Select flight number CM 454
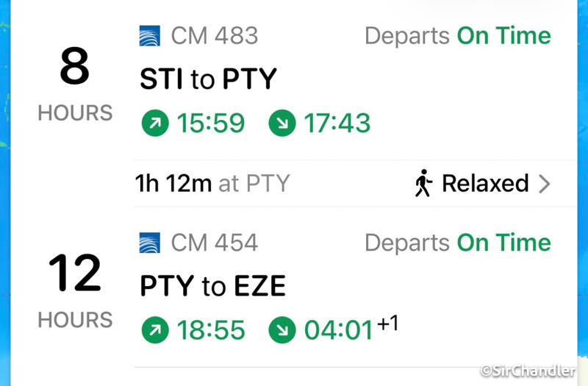This screenshot has width=588, height=386. (214, 243)
